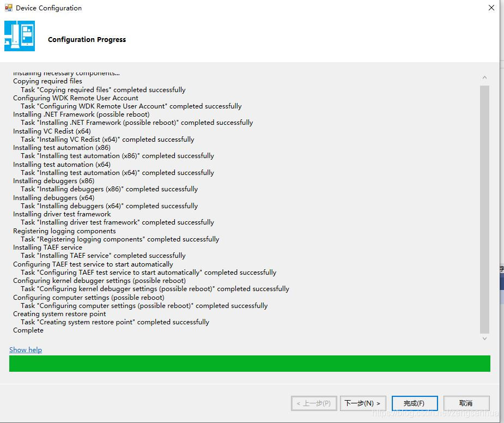Click the 取消 cancel button
The image size is (504, 423).
466,403
